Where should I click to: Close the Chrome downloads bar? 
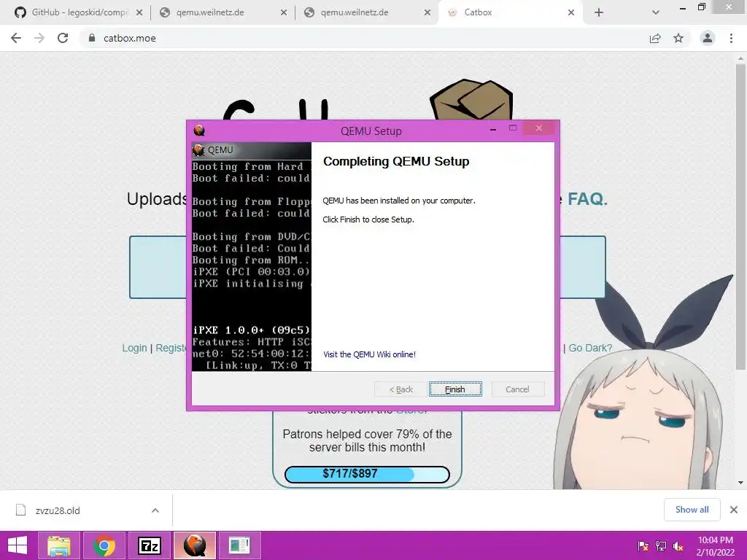[734, 510]
